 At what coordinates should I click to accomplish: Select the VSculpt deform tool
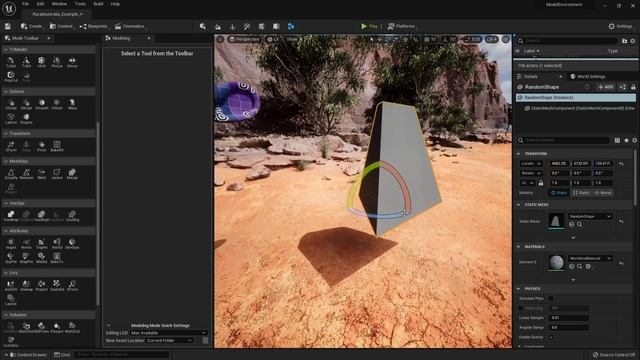click(x=11, y=104)
